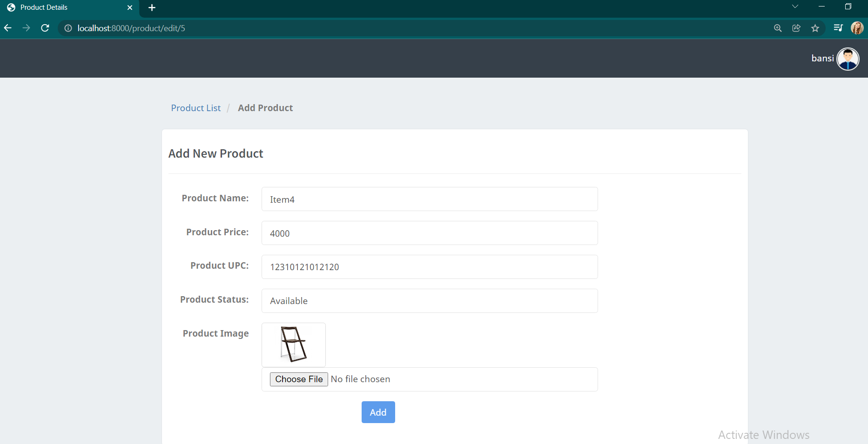This screenshot has width=868, height=444.
Task: Click the share icon in the address bar
Action: point(796,28)
